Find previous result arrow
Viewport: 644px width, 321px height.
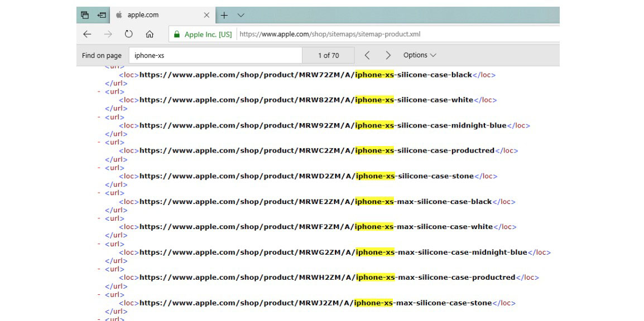367,55
